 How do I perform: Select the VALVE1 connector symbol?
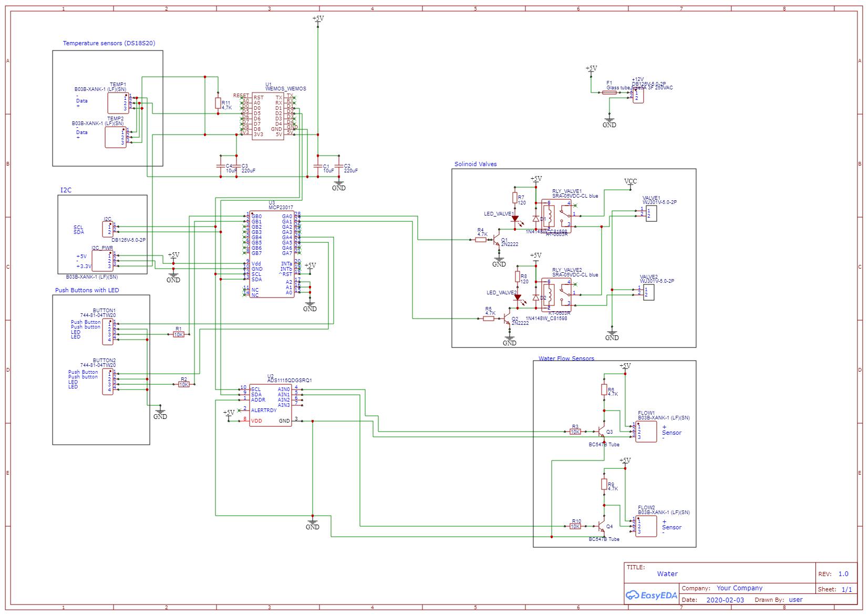click(x=651, y=213)
